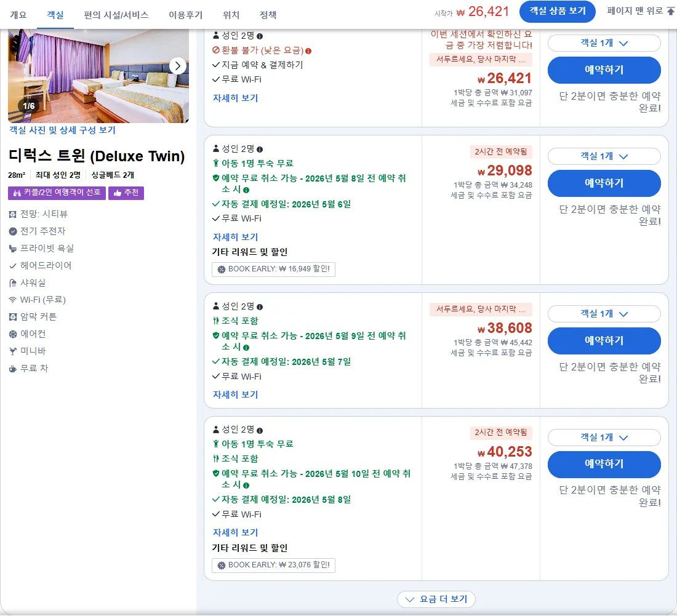Screen dimensions: 677x616
Task: Click the 1박당 총 금액 ₩45,442 text
Action: coord(492,343)
